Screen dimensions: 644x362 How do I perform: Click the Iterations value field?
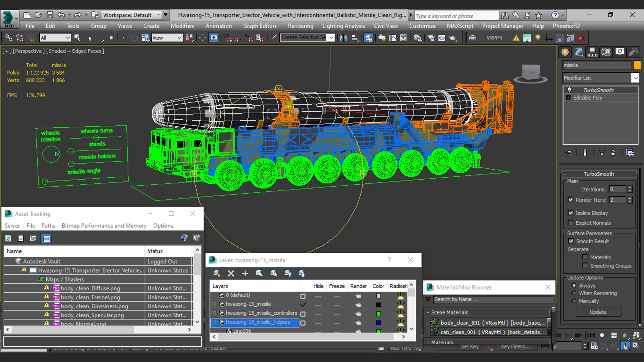pos(618,189)
